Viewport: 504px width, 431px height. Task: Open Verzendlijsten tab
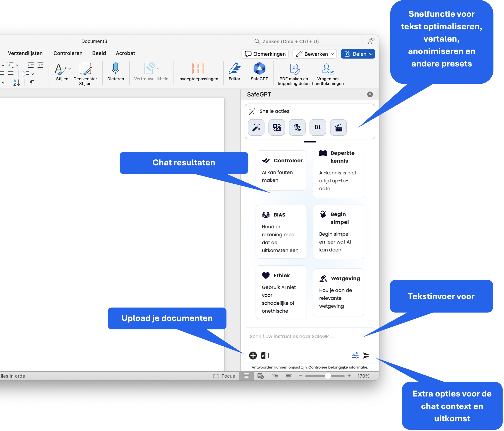[25, 53]
